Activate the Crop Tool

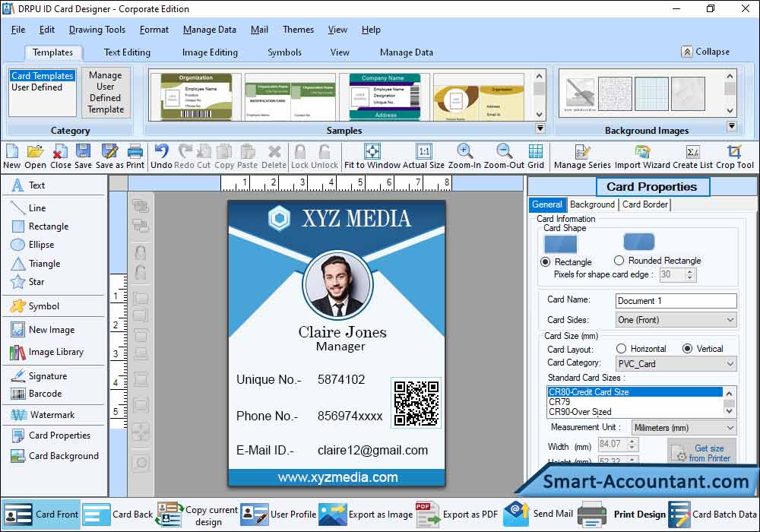coord(735,157)
